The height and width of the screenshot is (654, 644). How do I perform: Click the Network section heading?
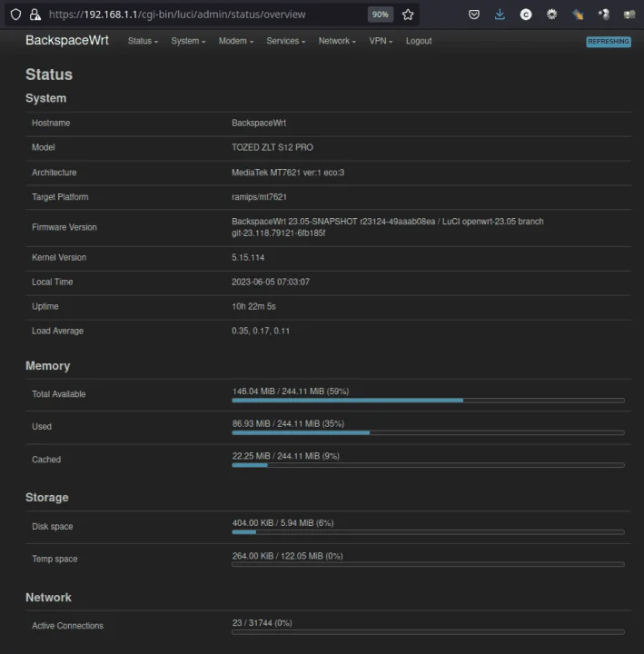click(48, 598)
